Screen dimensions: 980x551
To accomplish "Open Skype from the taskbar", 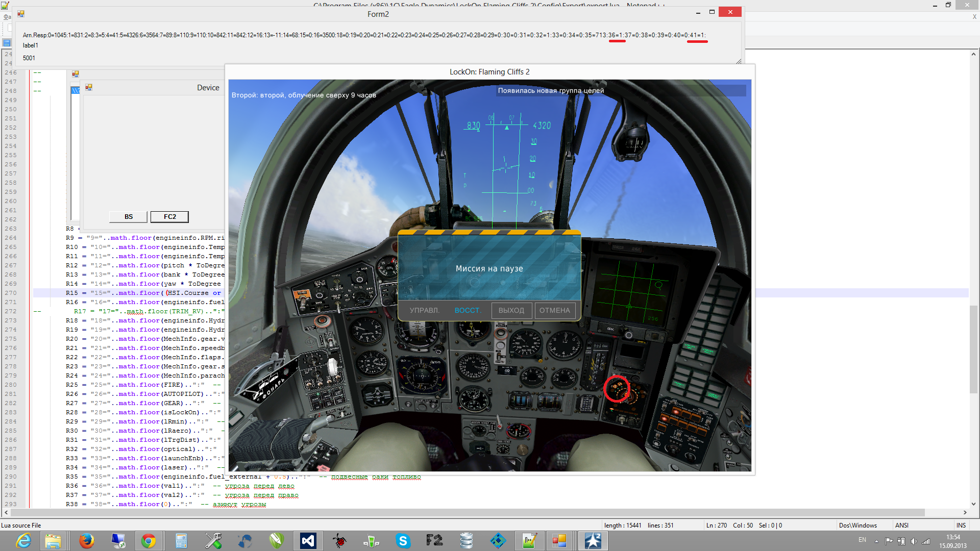I will click(x=403, y=541).
